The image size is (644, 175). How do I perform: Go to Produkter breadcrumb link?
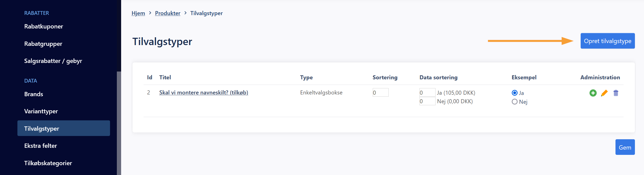click(x=168, y=13)
